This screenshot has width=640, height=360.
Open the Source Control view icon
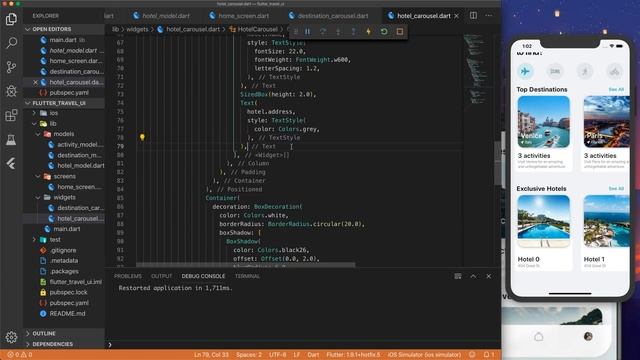(x=11, y=67)
